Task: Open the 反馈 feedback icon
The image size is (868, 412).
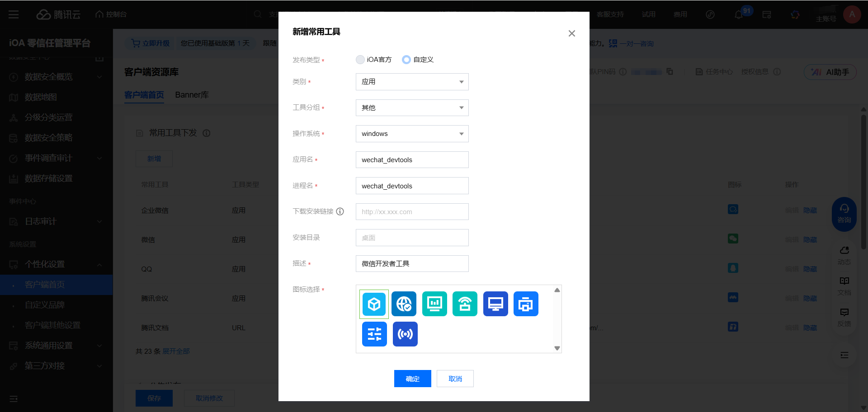Action: [844, 318]
